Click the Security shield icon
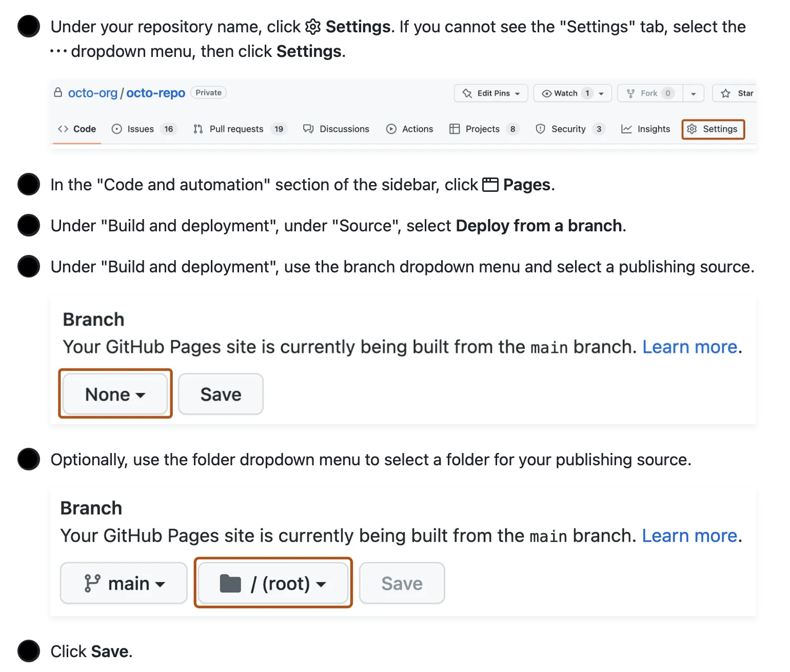Image resolution: width=790 pixels, height=672 pixels. tap(540, 129)
